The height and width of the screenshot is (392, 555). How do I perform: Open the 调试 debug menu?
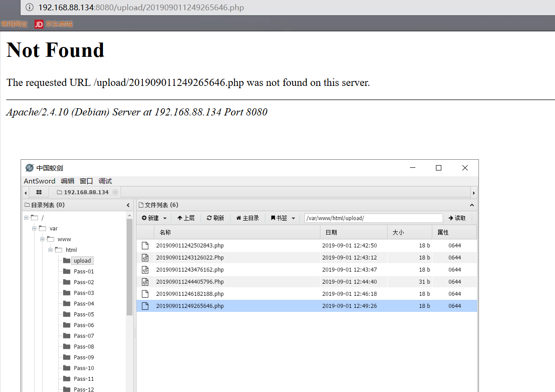(x=105, y=181)
